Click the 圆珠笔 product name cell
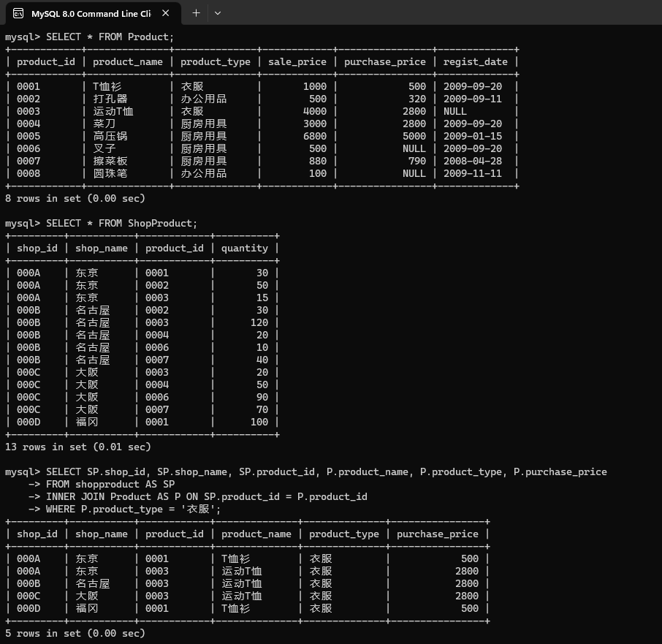This screenshot has height=644, width=662. click(x=110, y=173)
